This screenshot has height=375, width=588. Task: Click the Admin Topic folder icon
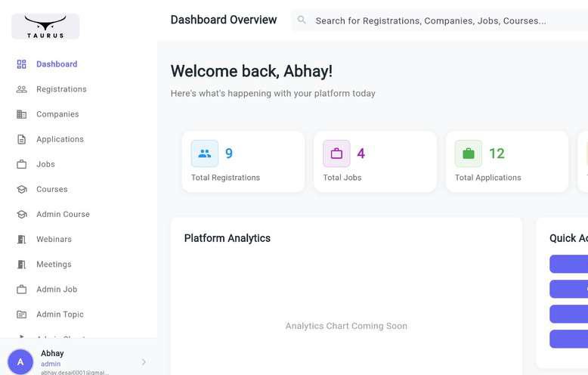21,314
